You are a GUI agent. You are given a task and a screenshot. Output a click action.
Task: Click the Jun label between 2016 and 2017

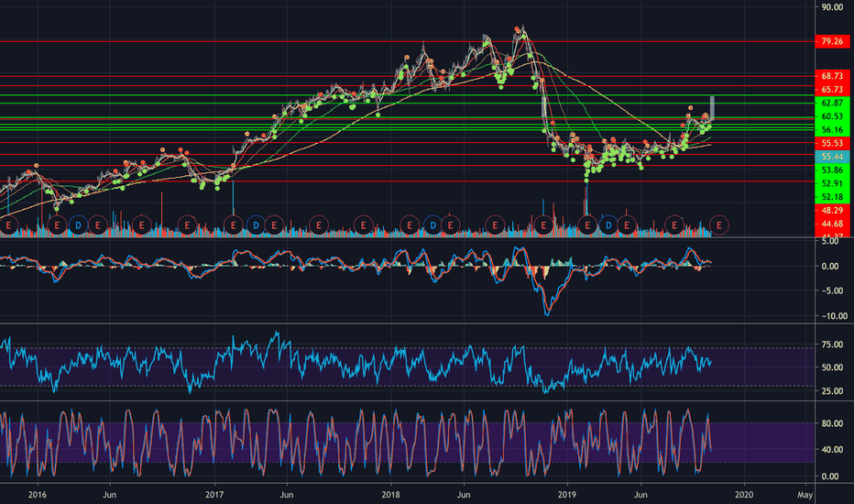click(109, 495)
